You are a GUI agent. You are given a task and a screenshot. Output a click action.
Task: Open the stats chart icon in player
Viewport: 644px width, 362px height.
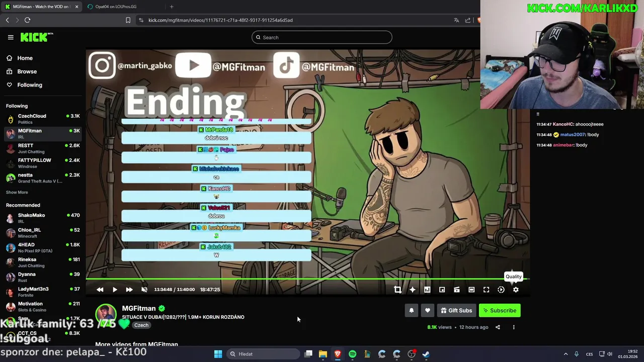point(427,290)
